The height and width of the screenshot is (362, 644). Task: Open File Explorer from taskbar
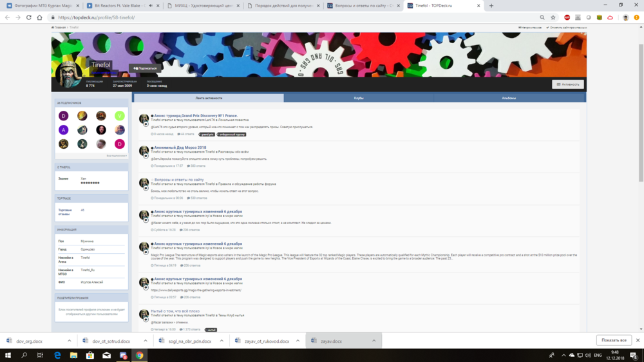pos(73,356)
